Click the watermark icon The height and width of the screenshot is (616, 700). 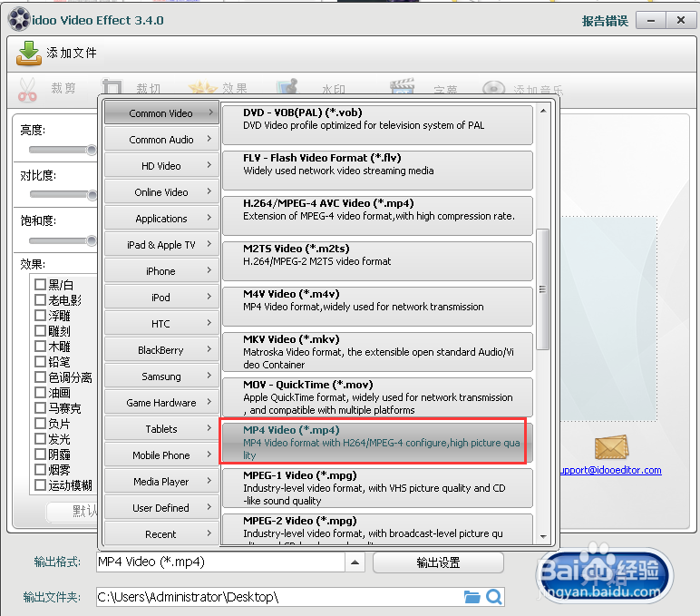tap(287, 86)
